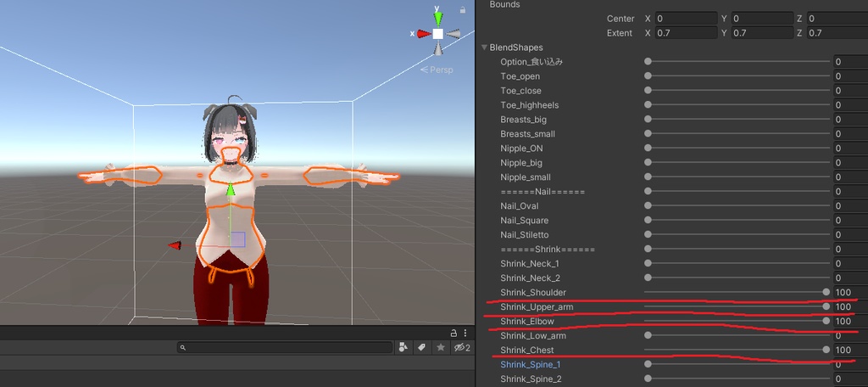Click the Shrink_Elbow slider handle

(x=826, y=321)
